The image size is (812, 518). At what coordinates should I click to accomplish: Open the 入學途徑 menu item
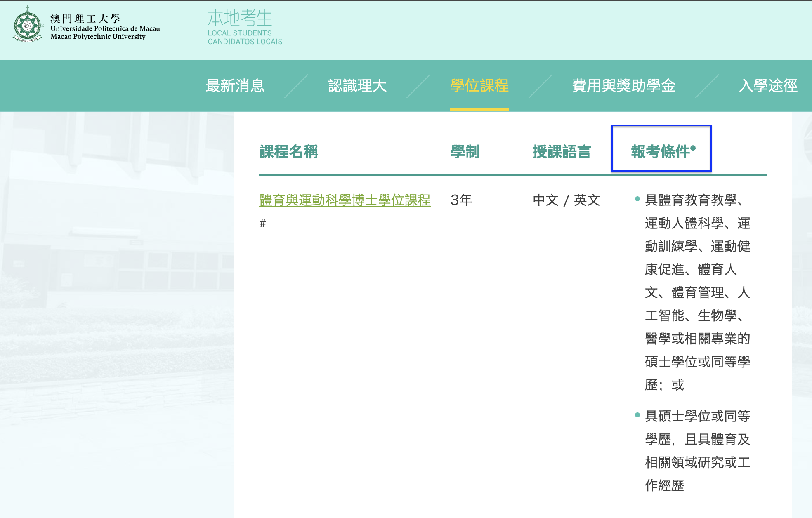coord(768,86)
